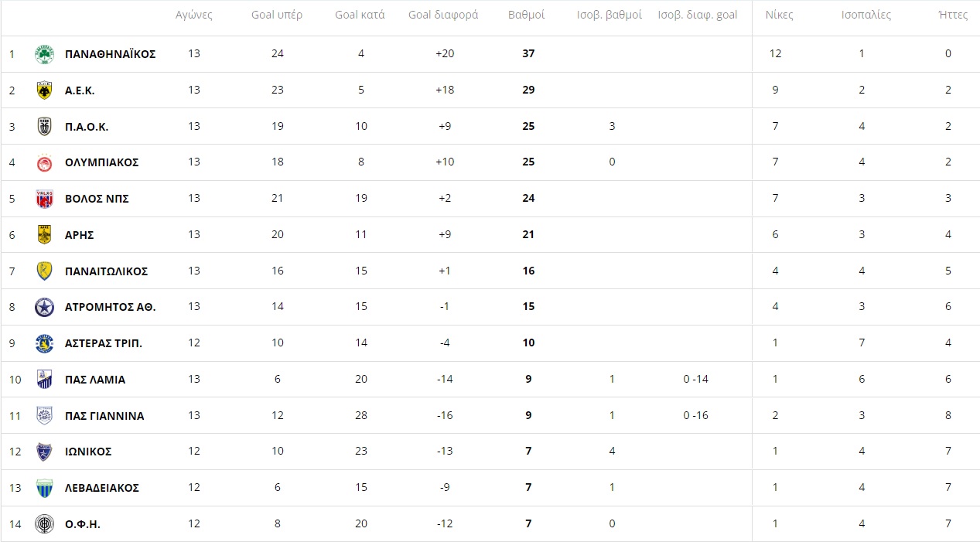The height and width of the screenshot is (542, 980).
Task: Click the Λεβαδειακός green striped crest
Action: [44, 488]
